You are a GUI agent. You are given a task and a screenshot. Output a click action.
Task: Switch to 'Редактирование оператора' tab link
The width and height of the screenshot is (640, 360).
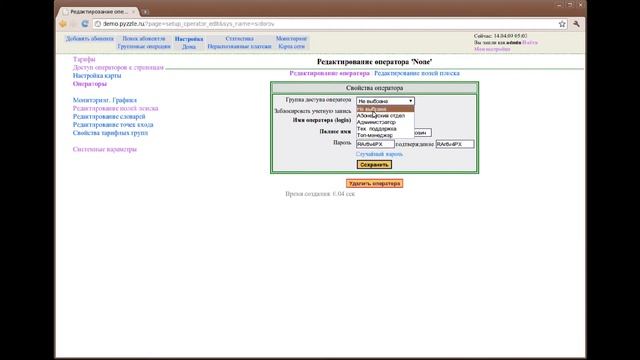point(329,73)
